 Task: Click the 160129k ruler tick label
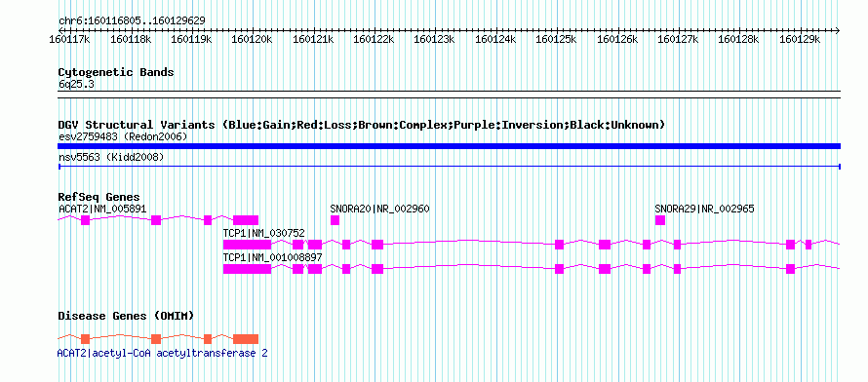pos(800,40)
